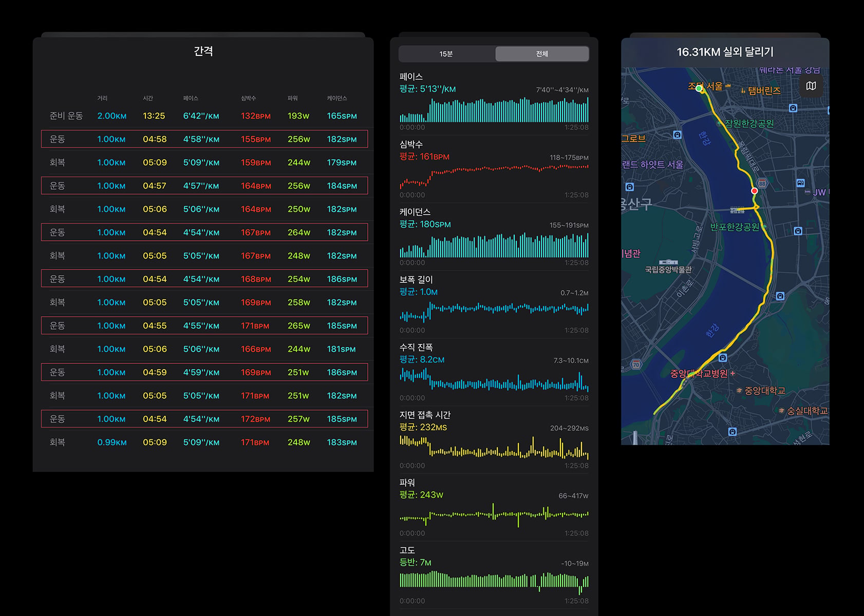The height and width of the screenshot is (616, 864).
Task: Click the 케이던스 cadence chart
Action: [494, 245]
